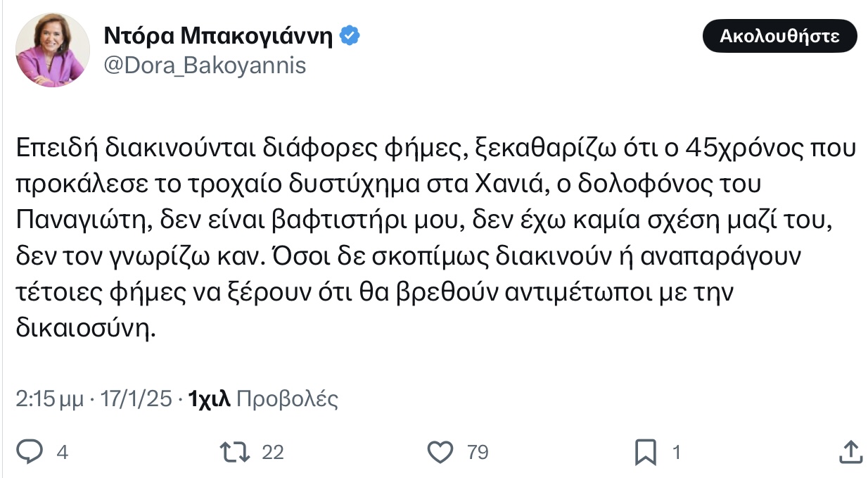This screenshot has width=868, height=478.
Task: Click the display name Ντόρα Μπακογιάννη
Action: click(x=218, y=35)
